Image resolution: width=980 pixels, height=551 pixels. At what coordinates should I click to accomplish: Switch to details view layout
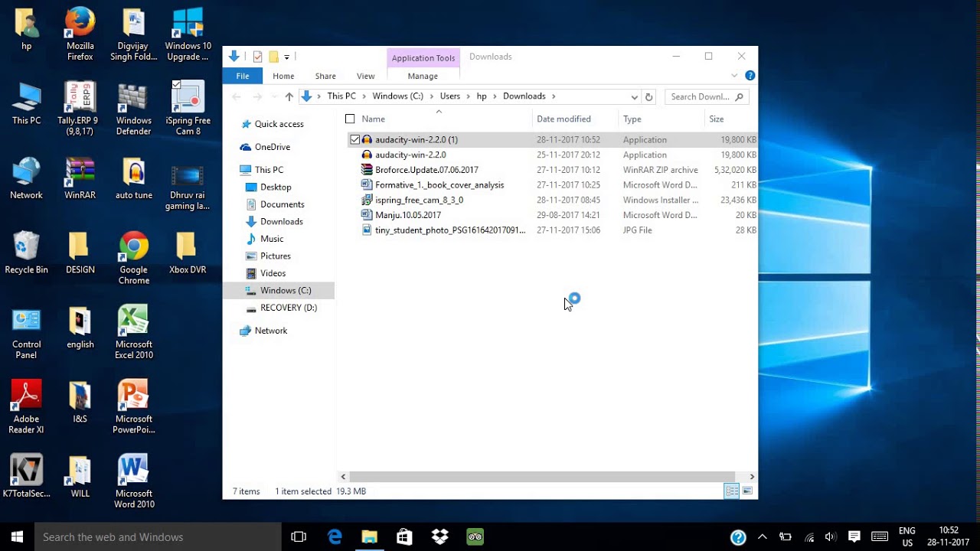[x=732, y=491]
